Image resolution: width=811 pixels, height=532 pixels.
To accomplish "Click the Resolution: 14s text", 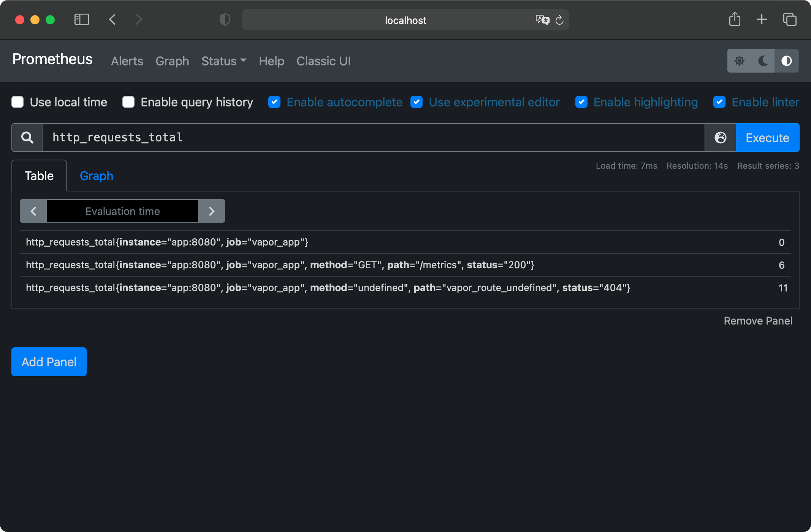I will [x=697, y=166].
